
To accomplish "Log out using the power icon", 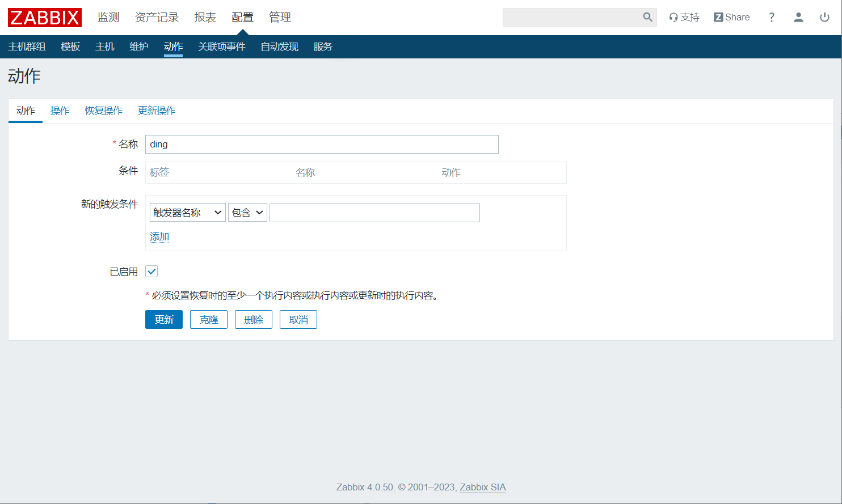I will [x=824, y=18].
